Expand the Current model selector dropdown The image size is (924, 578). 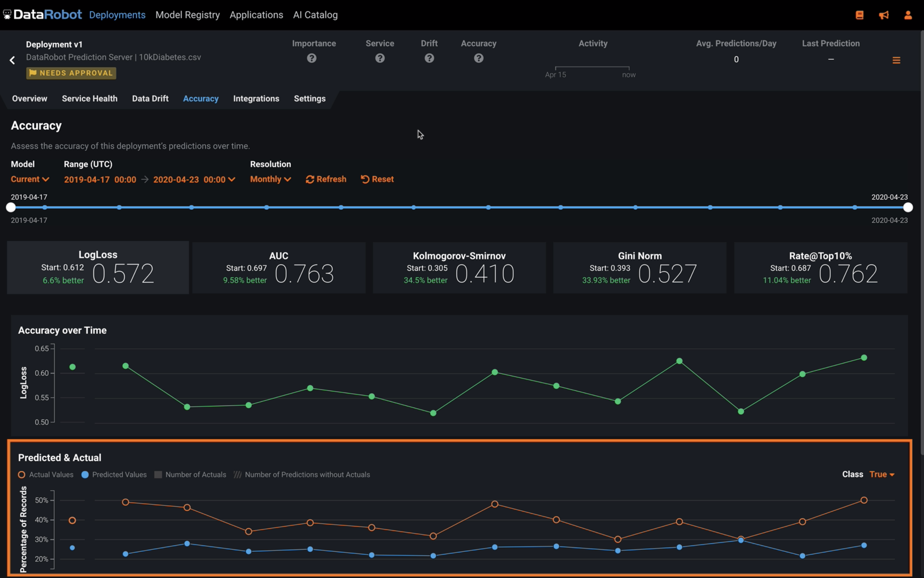tap(29, 178)
